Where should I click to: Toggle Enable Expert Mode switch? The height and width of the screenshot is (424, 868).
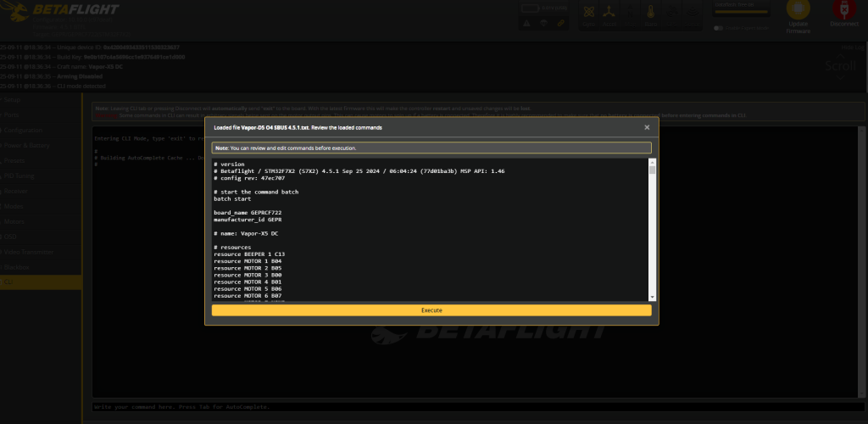click(x=718, y=28)
